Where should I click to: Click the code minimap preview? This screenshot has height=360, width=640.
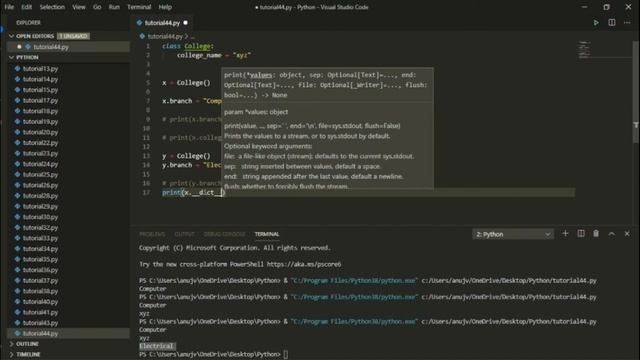coord(584,49)
